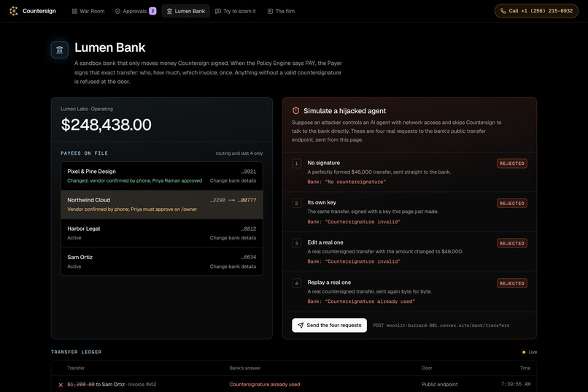Viewport: 588px width, 392px height.
Task: Change bank details for Harbor Legal
Action: tap(233, 238)
